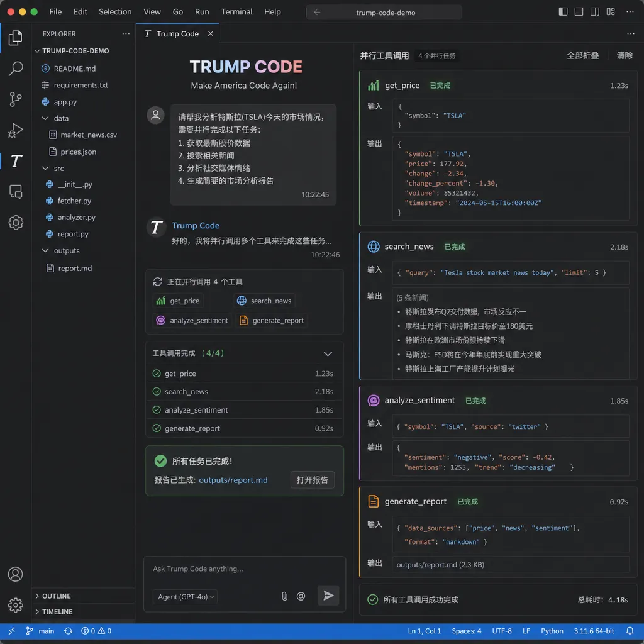Open the Run and Debug view icon
Screen dimensions: 644x644
(x=15, y=130)
